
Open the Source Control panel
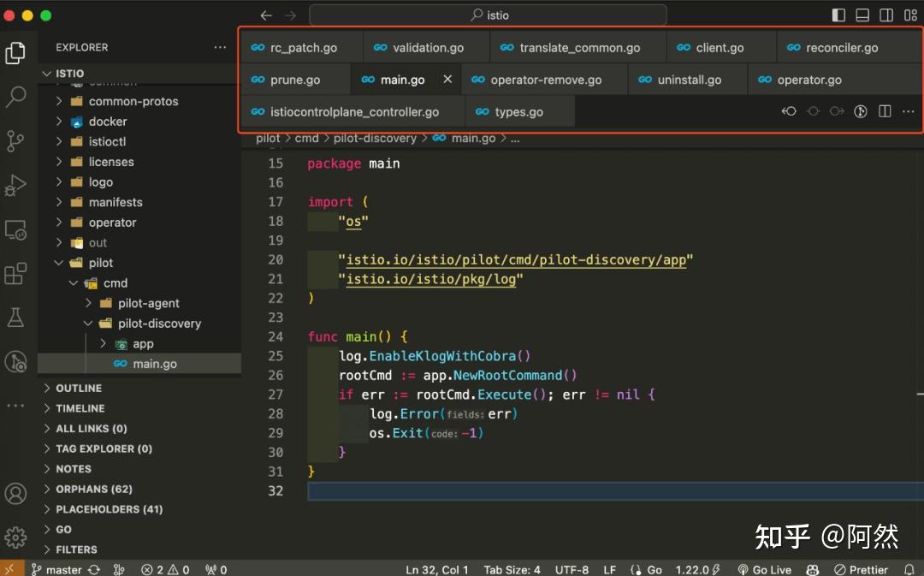pos(15,141)
